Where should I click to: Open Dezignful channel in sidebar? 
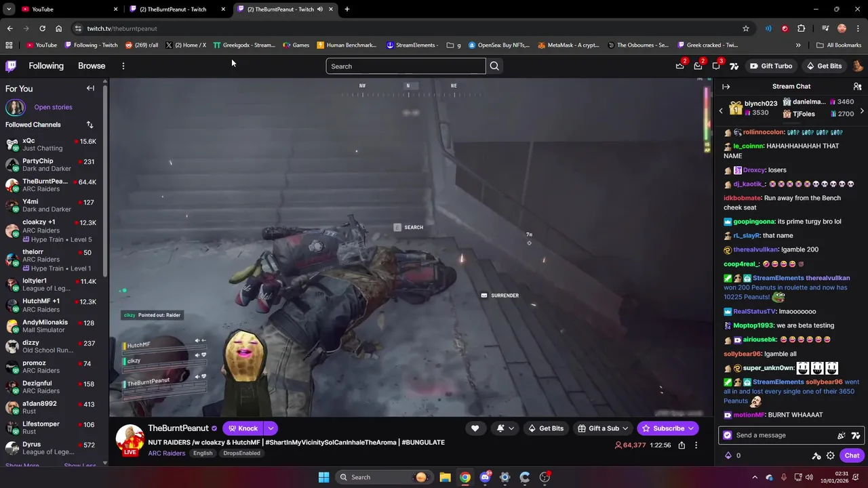51,387
